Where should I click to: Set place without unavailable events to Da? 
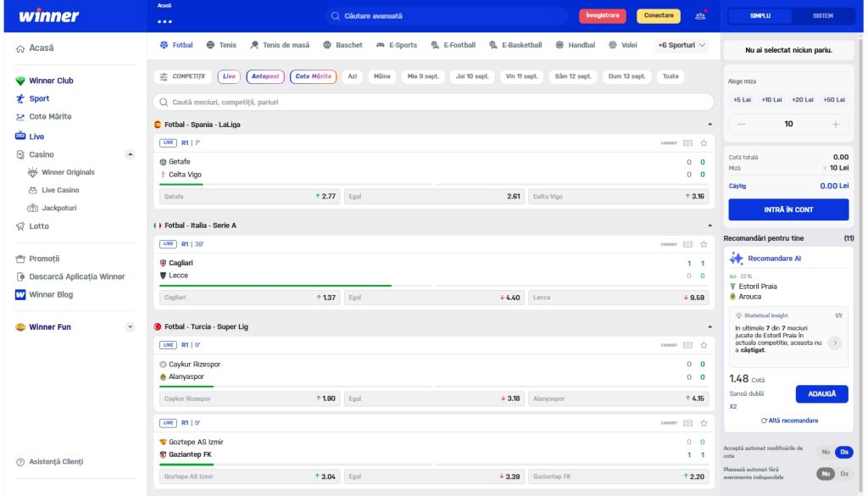pos(844,474)
